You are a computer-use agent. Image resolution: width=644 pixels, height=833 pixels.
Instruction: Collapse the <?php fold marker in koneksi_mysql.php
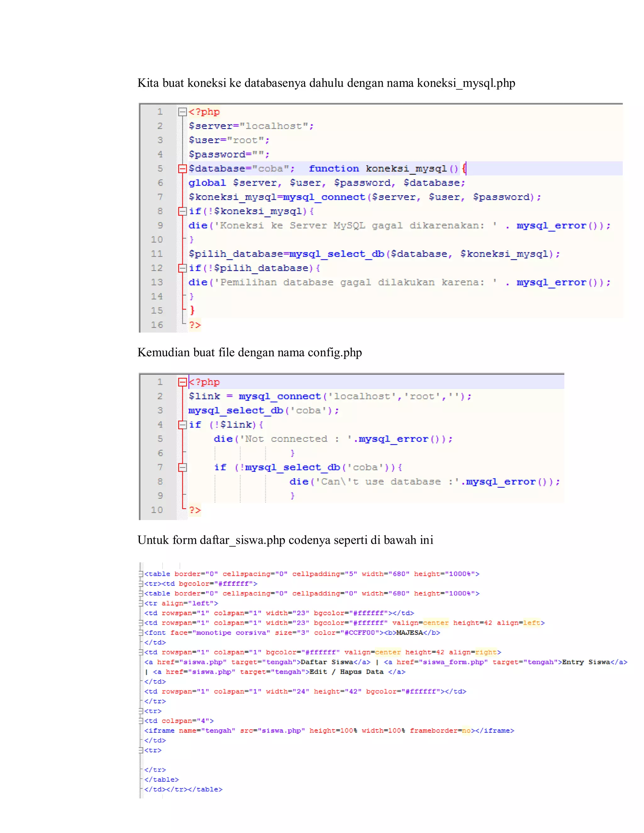coord(182,112)
